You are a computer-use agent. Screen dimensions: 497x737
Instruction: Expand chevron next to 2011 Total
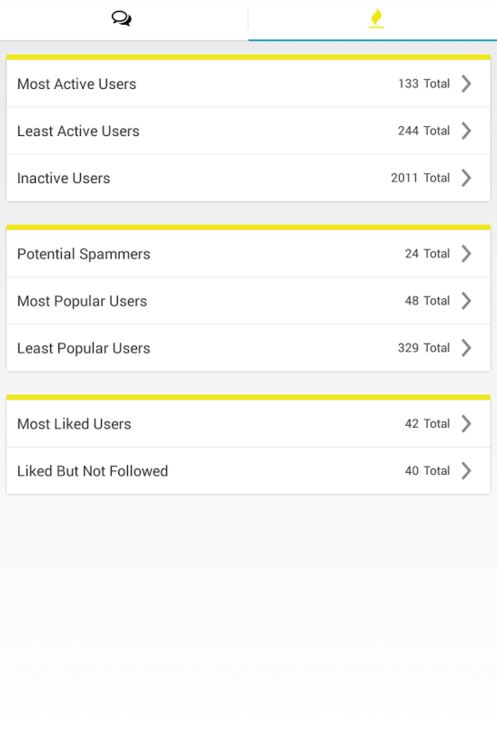[x=466, y=178]
